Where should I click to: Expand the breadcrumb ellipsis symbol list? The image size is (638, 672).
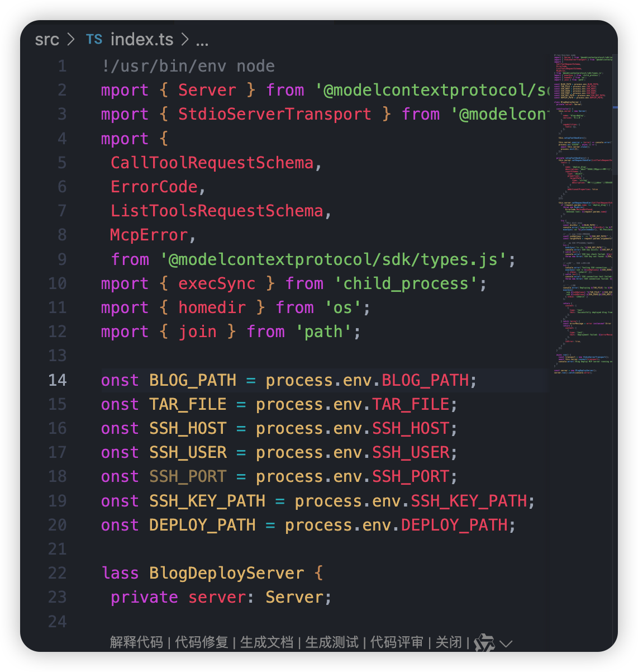(202, 40)
